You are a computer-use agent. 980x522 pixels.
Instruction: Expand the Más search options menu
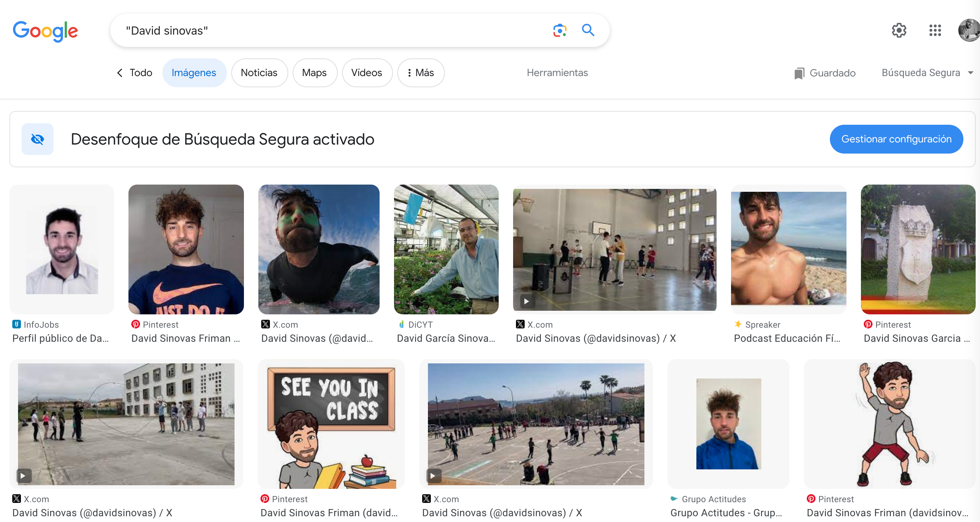point(420,72)
